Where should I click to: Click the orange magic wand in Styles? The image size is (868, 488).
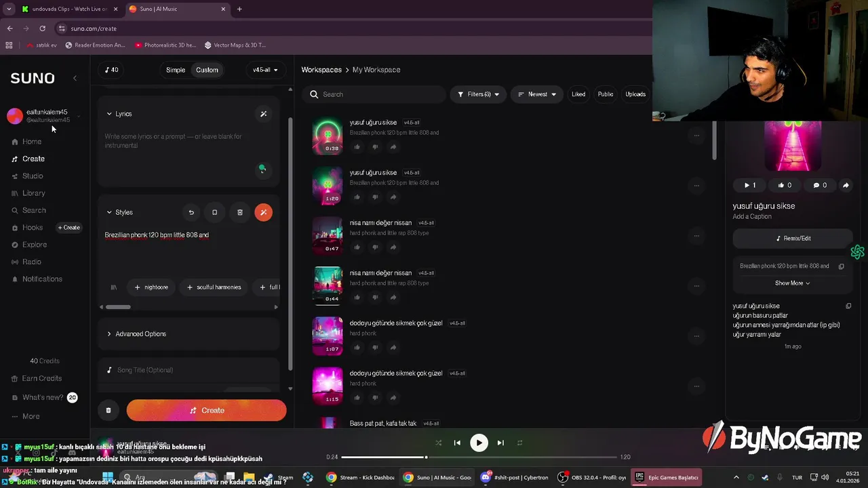pyautogui.click(x=264, y=212)
